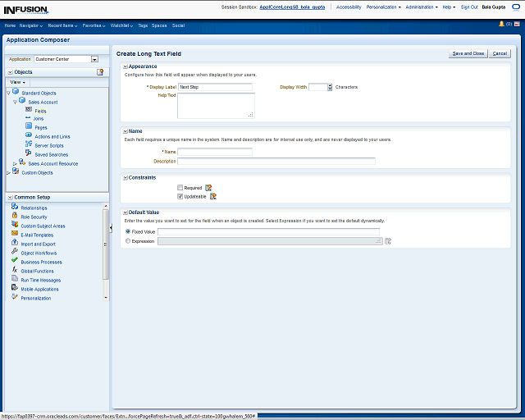Image resolution: width=525 pixels, height=420 pixels.
Task: Collapse the Constraints section
Action: 125,177
